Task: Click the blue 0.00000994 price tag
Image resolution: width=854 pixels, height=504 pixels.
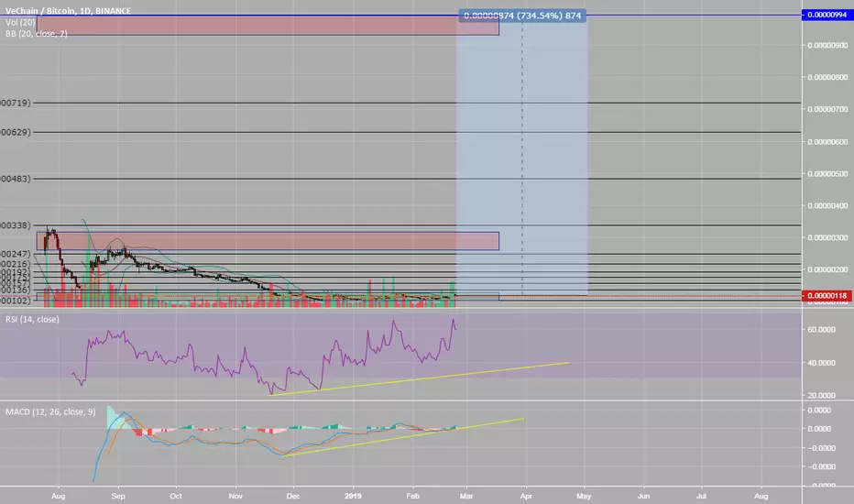Action: (x=827, y=15)
